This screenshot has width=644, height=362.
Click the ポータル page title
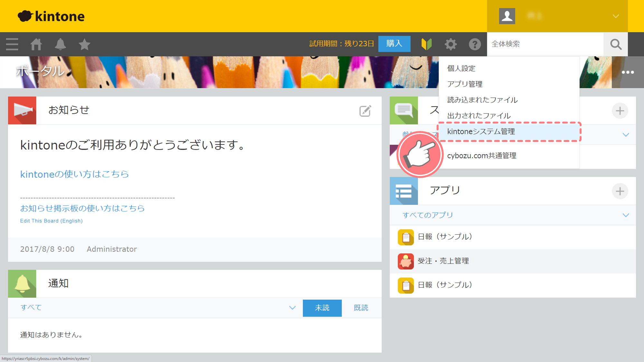[x=41, y=71]
